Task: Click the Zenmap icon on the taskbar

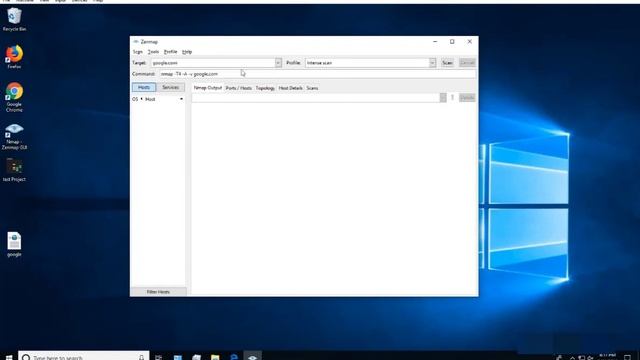Action: click(253, 357)
